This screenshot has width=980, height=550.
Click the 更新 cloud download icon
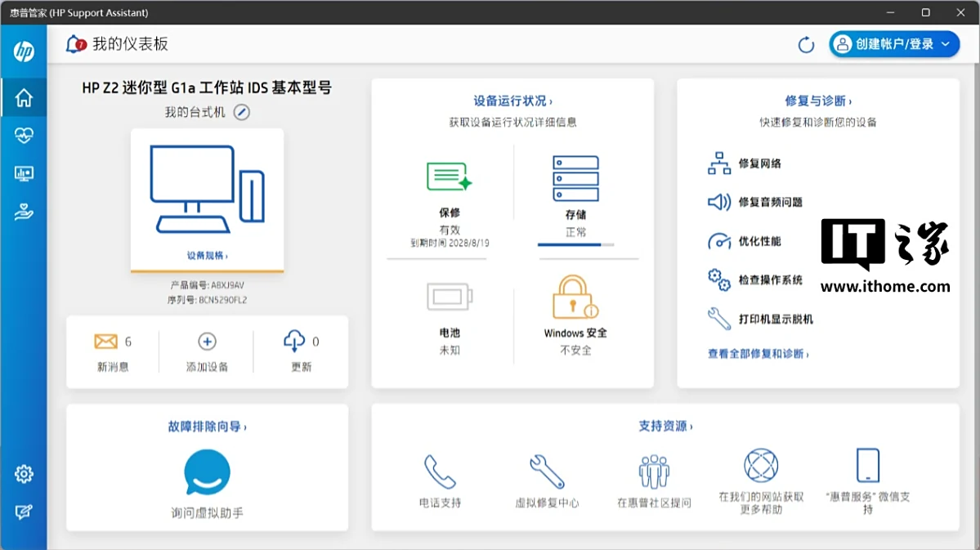pyautogui.click(x=296, y=341)
